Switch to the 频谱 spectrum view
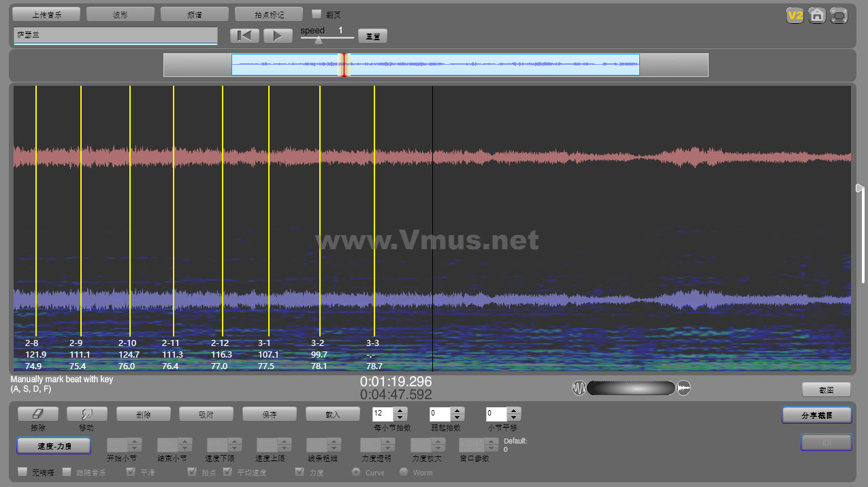Image resolution: width=868 pixels, height=487 pixels. tap(195, 14)
